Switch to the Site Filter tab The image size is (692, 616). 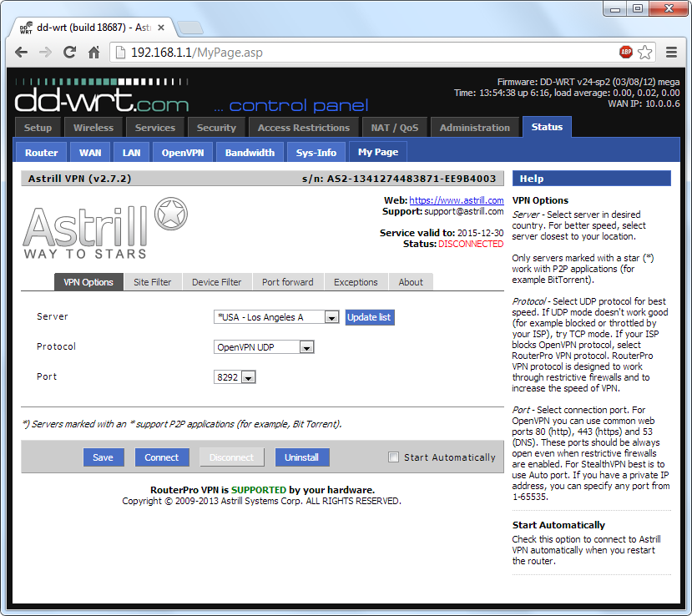point(152,282)
